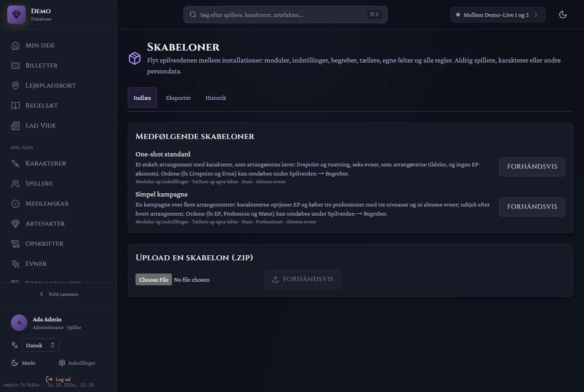Click the Indstillinger gear icon
The width and height of the screenshot is (584, 392).
click(62, 363)
